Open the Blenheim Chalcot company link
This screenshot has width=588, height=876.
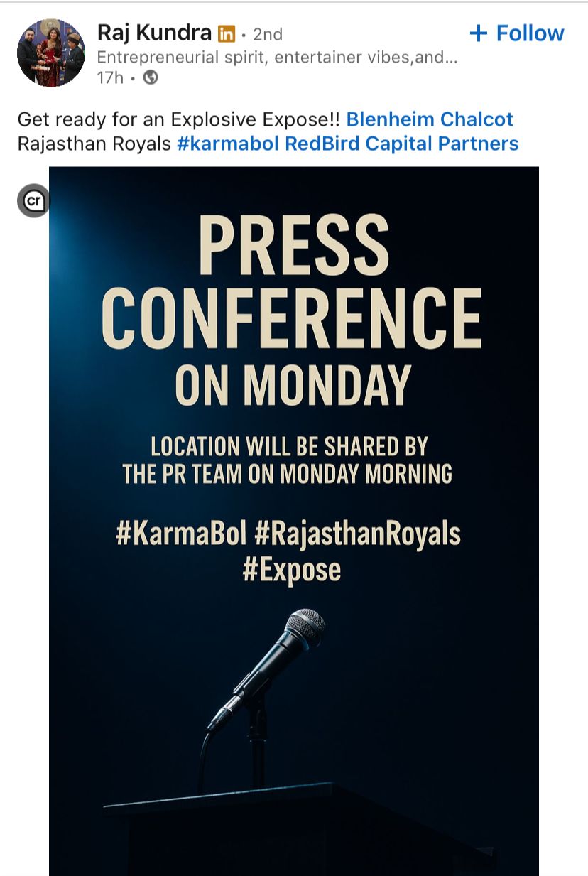430,119
